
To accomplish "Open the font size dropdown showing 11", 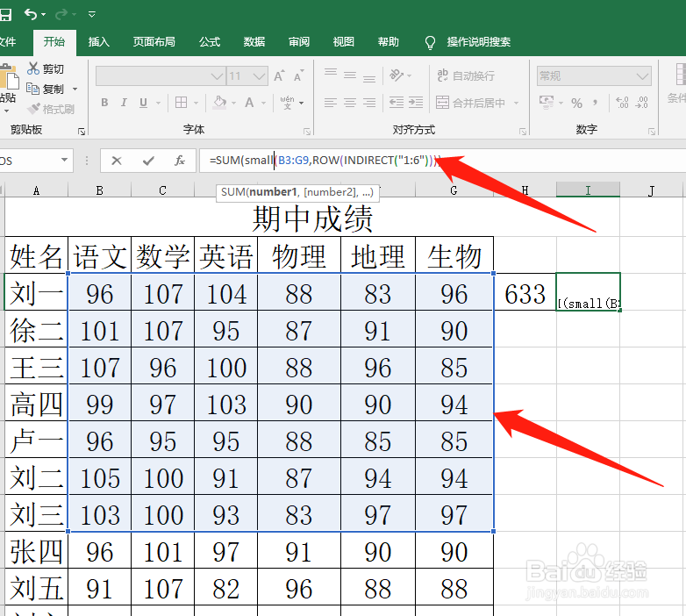I will click(260, 76).
